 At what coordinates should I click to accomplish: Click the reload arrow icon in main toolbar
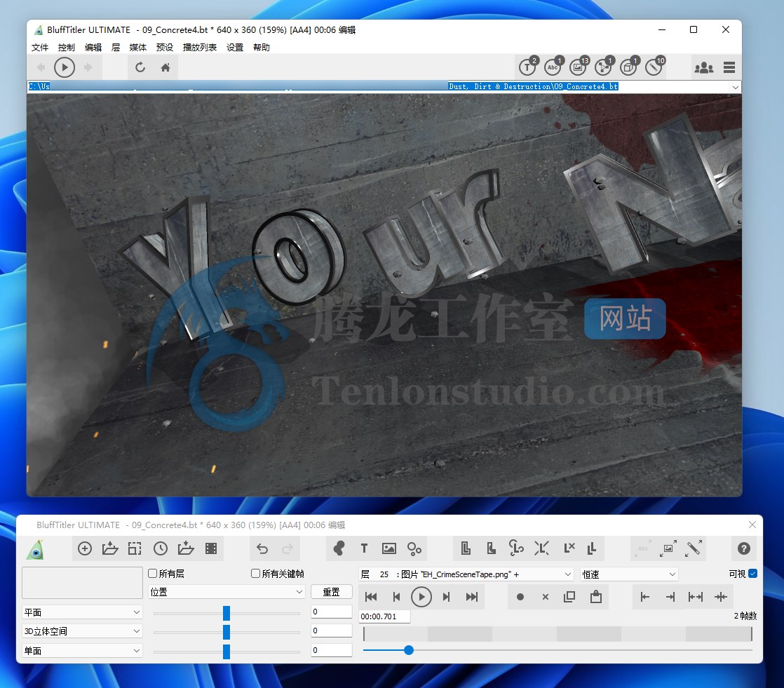pyautogui.click(x=140, y=67)
